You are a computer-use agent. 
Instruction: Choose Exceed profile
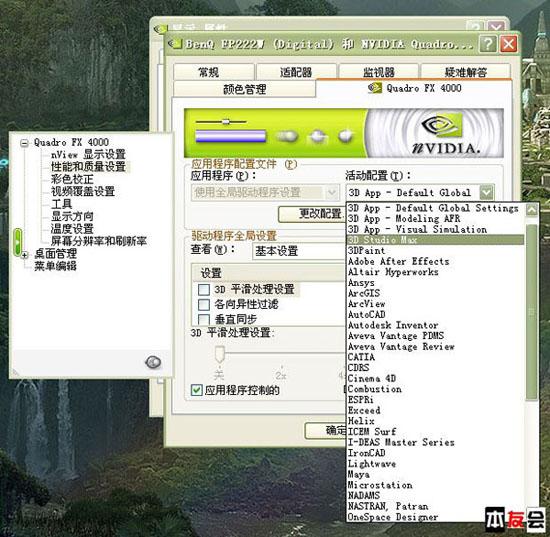436,410
